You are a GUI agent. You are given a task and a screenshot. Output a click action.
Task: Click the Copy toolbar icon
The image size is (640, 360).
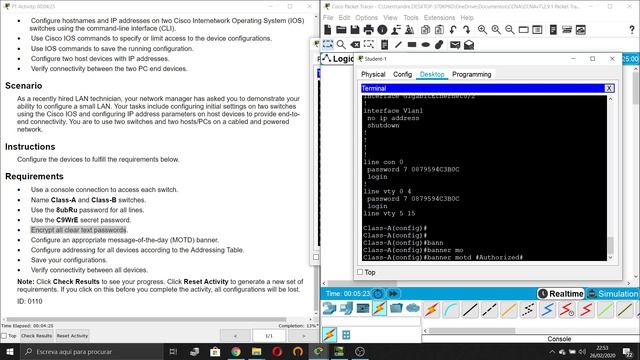click(x=425, y=30)
